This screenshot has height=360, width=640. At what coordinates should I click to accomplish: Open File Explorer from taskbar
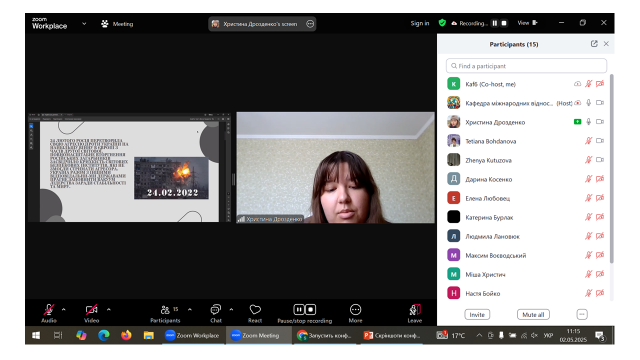149,336
